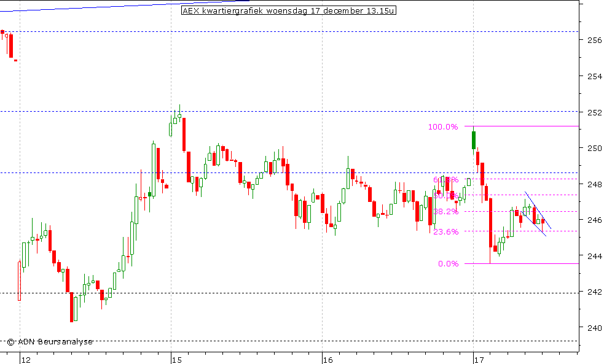
Task: Click the '© ADN Beursanalyse' copyright text
Action: pyautogui.click(x=50, y=342)
